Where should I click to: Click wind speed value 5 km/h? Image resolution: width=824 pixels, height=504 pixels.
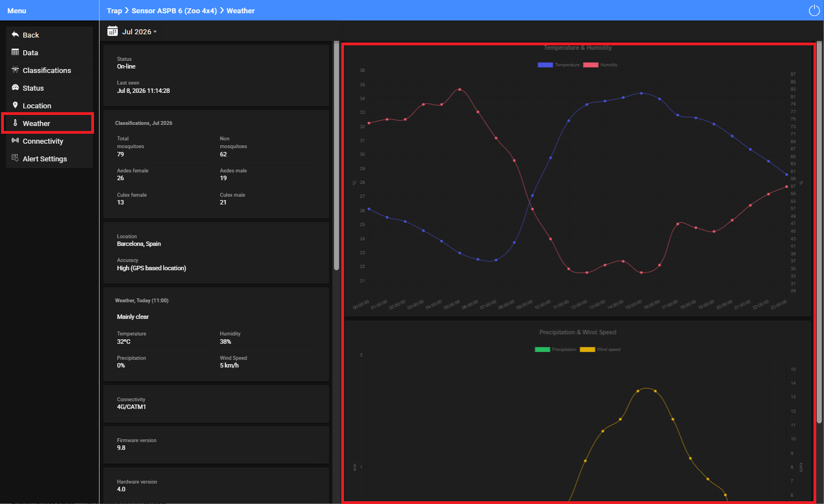click(x=230, y=365)
